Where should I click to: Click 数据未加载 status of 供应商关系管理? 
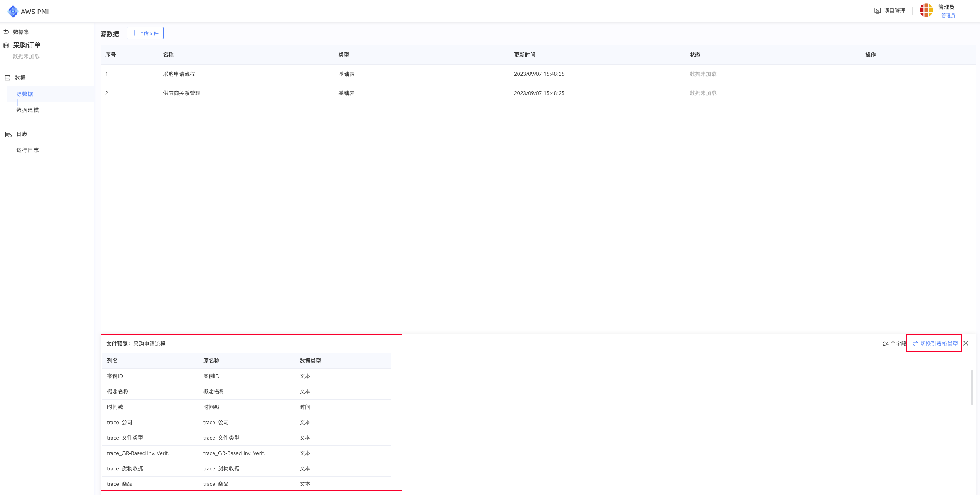click(x=703, y=93)
